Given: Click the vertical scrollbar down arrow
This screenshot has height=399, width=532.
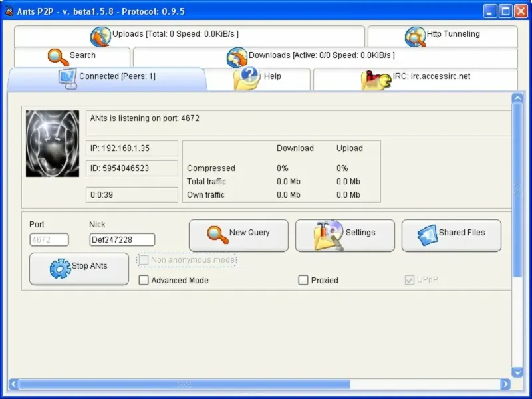Looking at the screenshot, I should (517, 372).
